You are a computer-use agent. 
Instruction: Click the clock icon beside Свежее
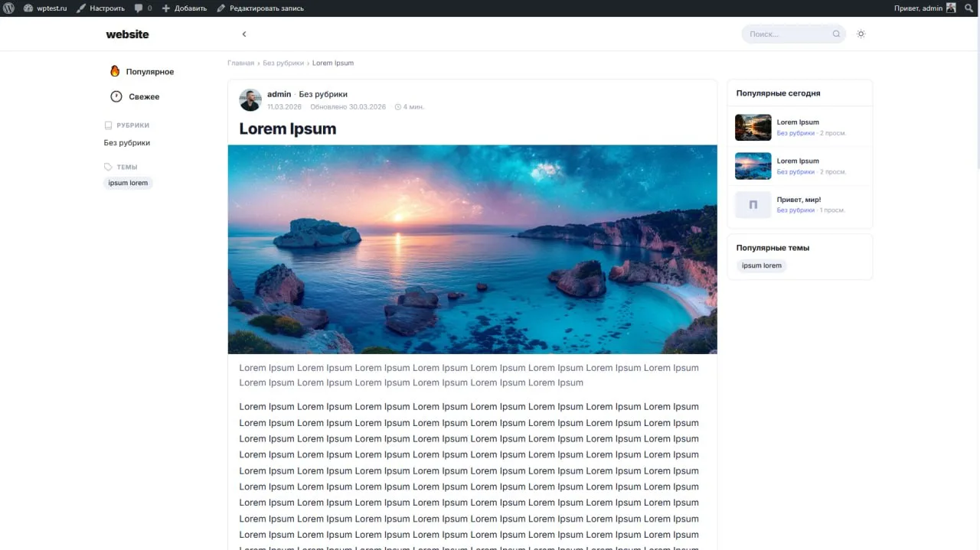[116, 96]
